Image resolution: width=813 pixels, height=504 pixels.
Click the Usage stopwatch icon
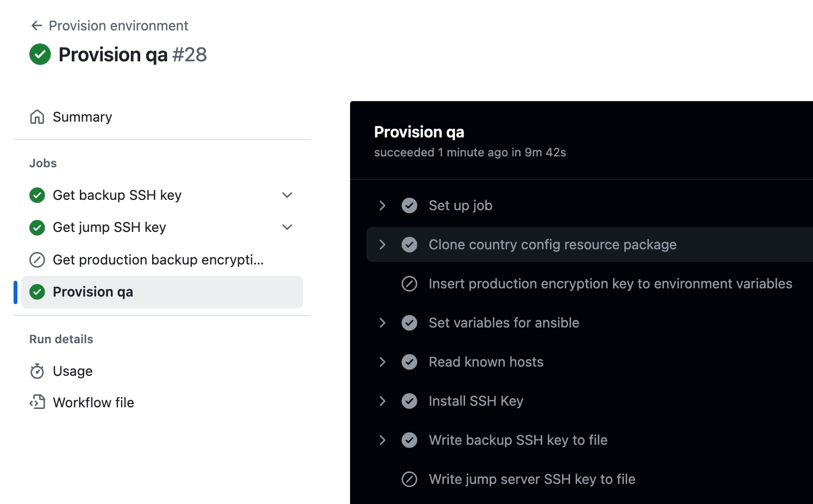point(37,371)
